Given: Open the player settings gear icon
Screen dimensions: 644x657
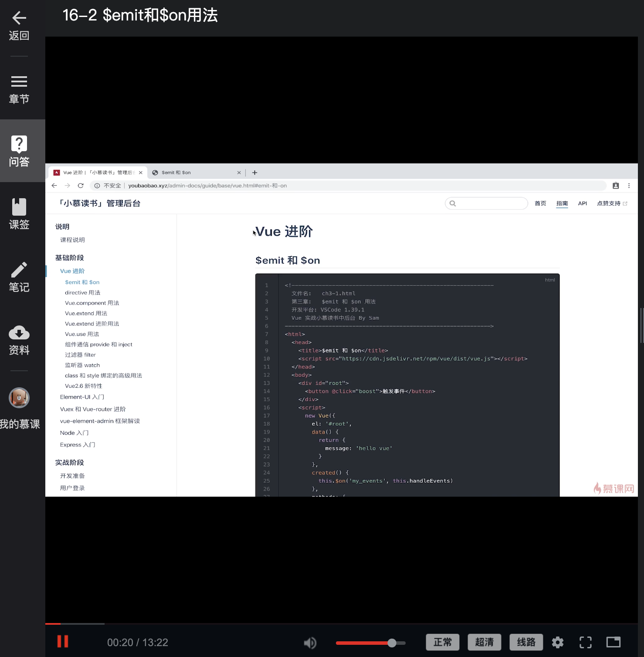Looking at the screenshot, I should tap(557, 642).
